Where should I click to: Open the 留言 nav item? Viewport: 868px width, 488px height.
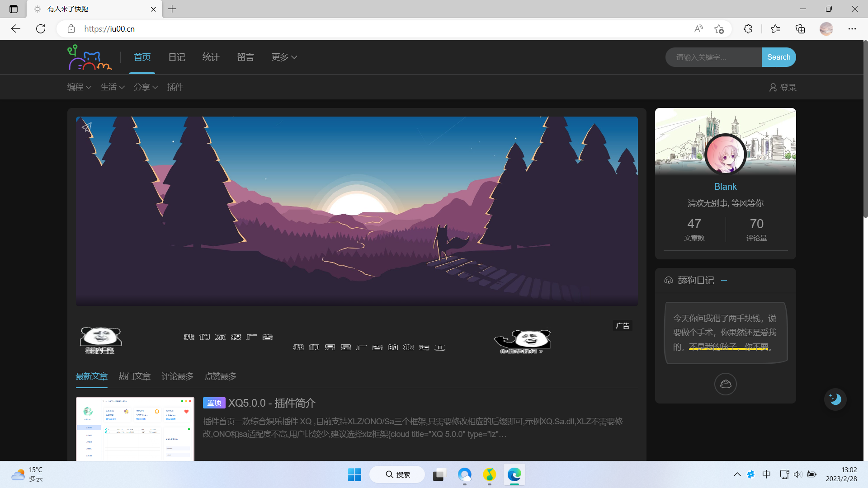pyautogui.click(x=245, y=57)
